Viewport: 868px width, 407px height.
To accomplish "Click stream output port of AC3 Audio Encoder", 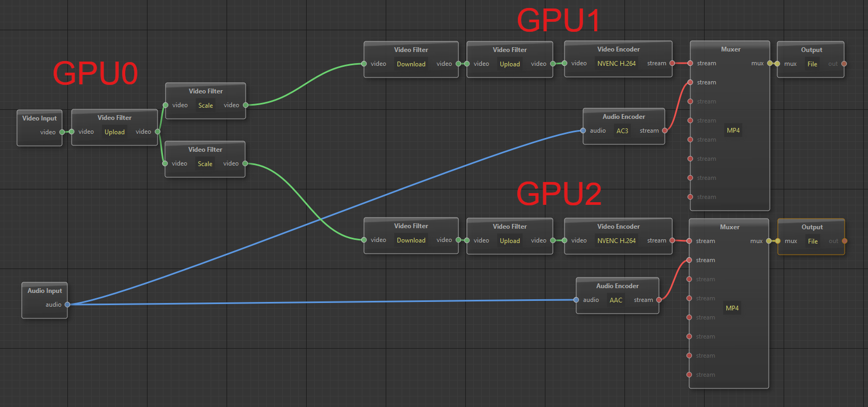I will point(665,131).
